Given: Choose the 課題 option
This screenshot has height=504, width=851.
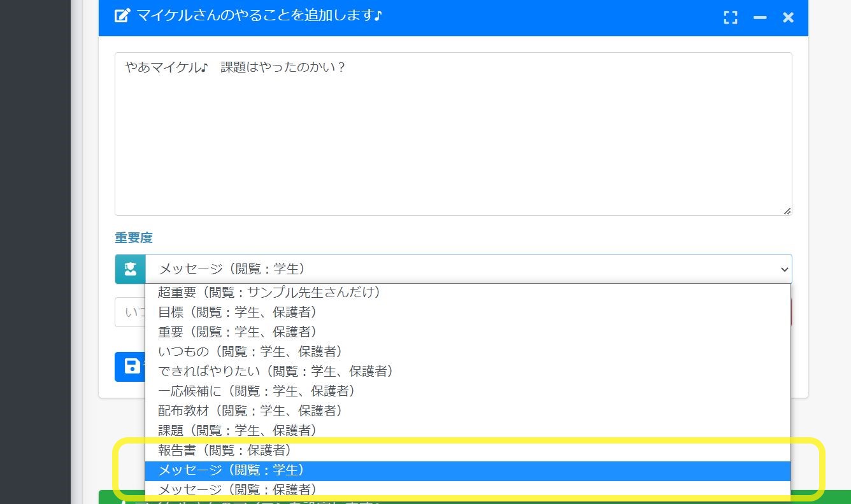Looking at the screenshot, I should click(237, 430).
